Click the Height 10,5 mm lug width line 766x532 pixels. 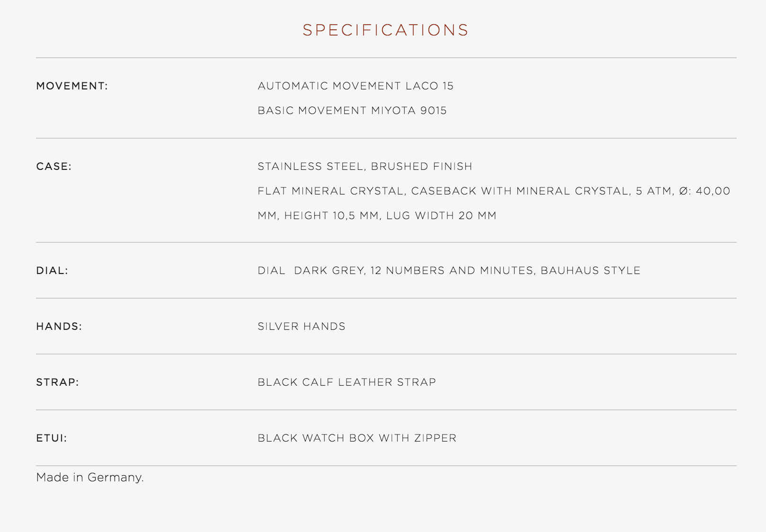[377, 216]
